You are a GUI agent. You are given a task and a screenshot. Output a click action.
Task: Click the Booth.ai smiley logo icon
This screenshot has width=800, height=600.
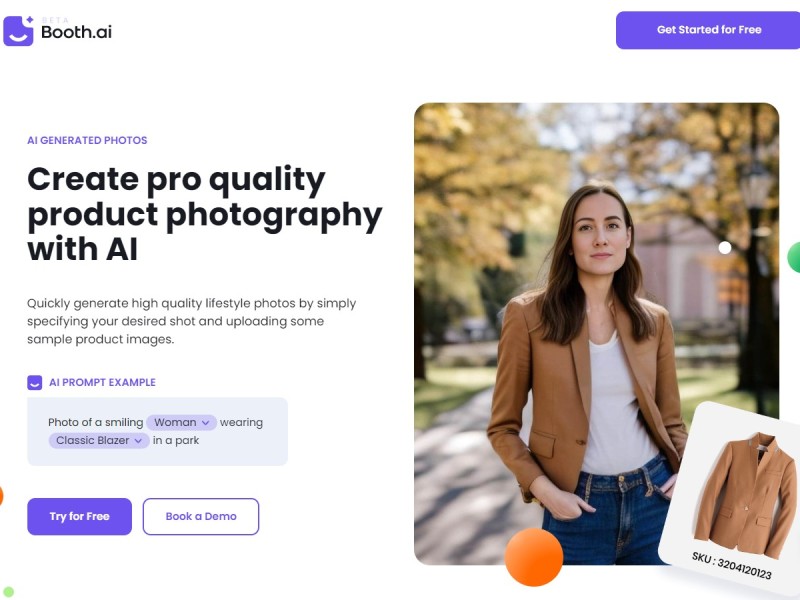pos(18,31)
